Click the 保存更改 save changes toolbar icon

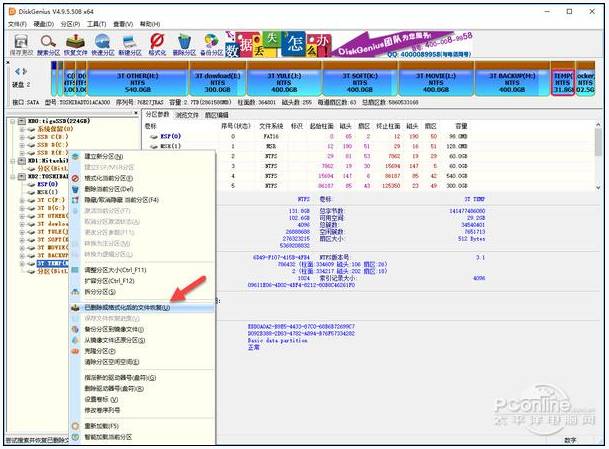21,42
